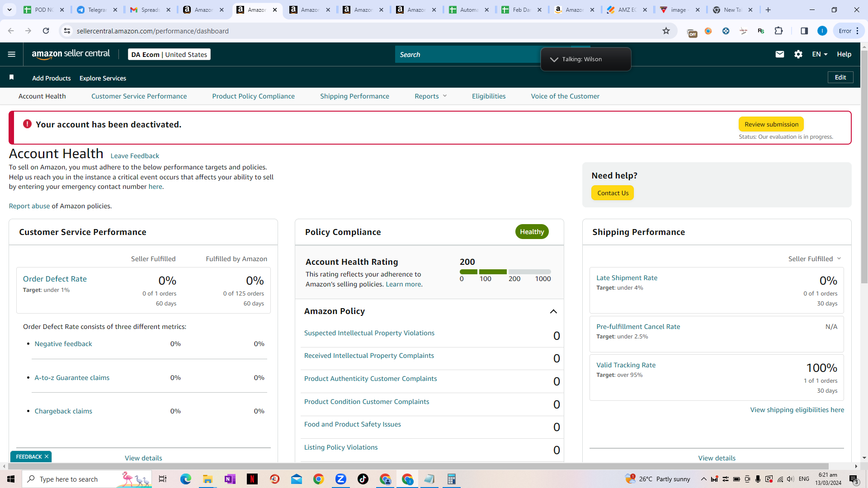The image size is (868, 488).
Task: Click the Account Health Rating progress bar
Action: coord(505,272)
